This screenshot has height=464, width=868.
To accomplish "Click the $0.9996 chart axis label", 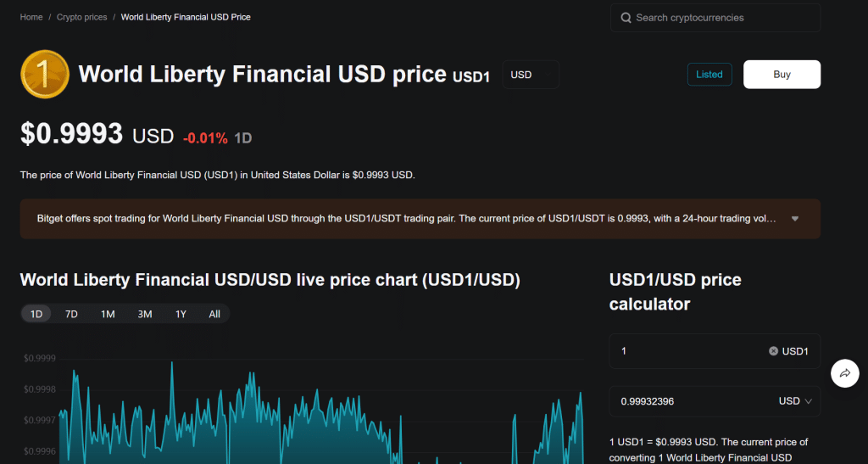I will click(x=40, y=451).
